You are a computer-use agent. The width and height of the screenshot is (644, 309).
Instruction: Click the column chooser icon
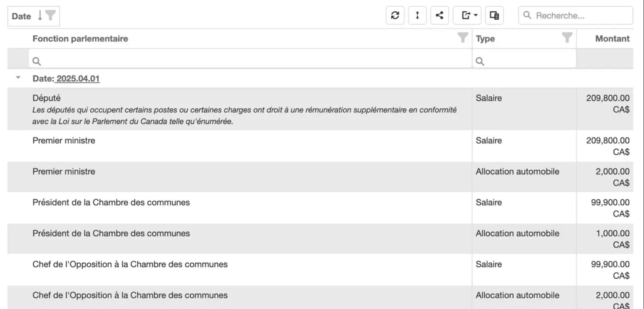(495, 16)
